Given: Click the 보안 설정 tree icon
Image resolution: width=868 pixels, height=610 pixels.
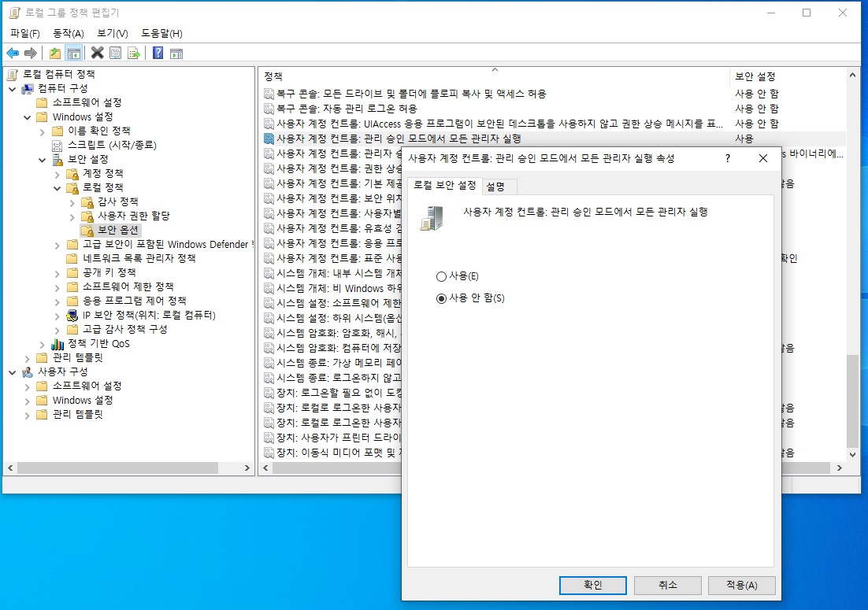Looking at the screenshot, I should tap(57, 159).
